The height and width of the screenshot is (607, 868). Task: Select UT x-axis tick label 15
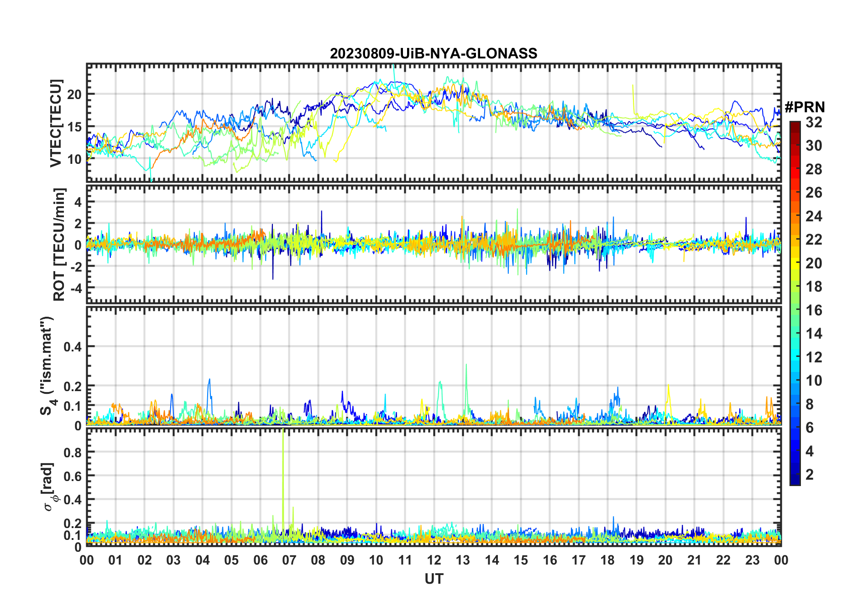521,560
